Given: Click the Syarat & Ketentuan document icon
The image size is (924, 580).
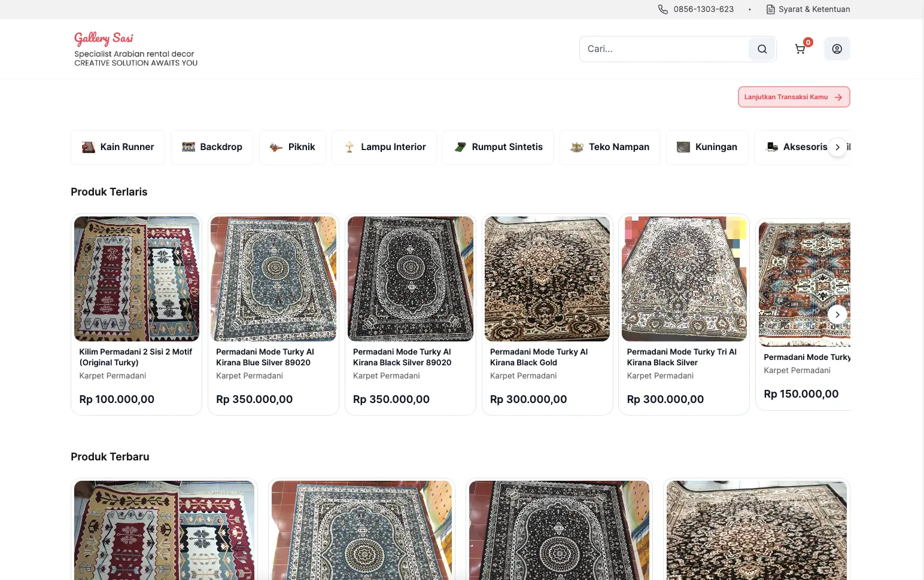Looking at the screenshot, I should click(x=771, y=9).
